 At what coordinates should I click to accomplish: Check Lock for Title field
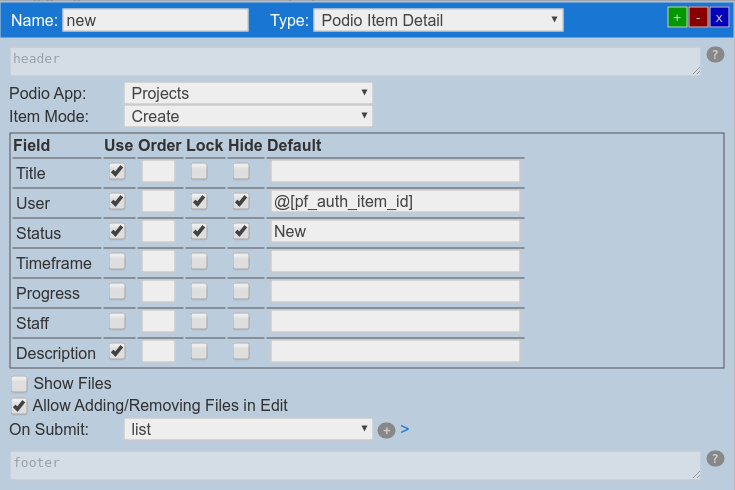(199, 171)
